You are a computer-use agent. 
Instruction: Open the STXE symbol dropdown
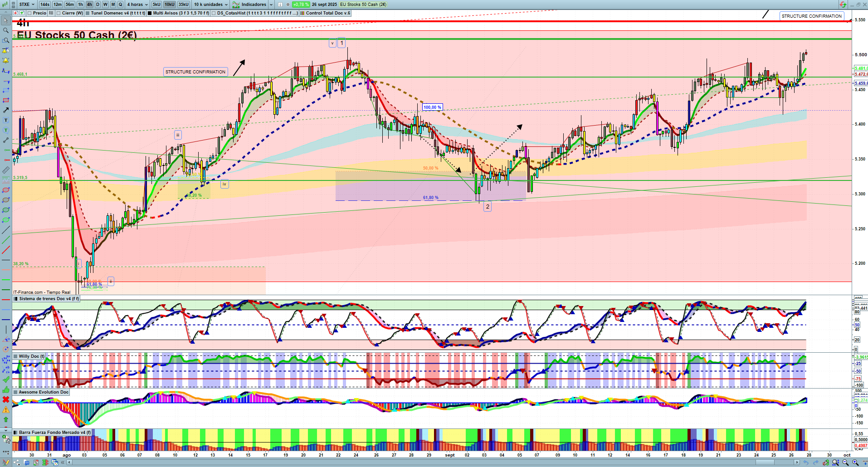(x=27, y=5)
